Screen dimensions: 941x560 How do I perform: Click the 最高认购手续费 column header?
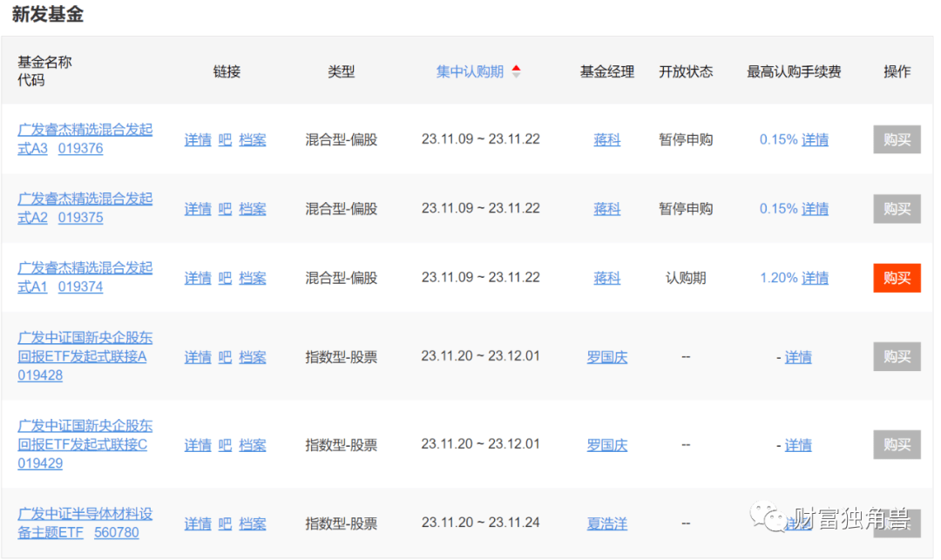coord(794,72)
